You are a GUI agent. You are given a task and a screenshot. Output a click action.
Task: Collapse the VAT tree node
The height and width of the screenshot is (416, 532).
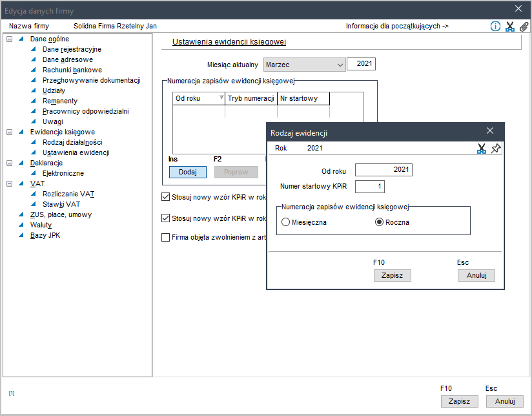point(10,183)
